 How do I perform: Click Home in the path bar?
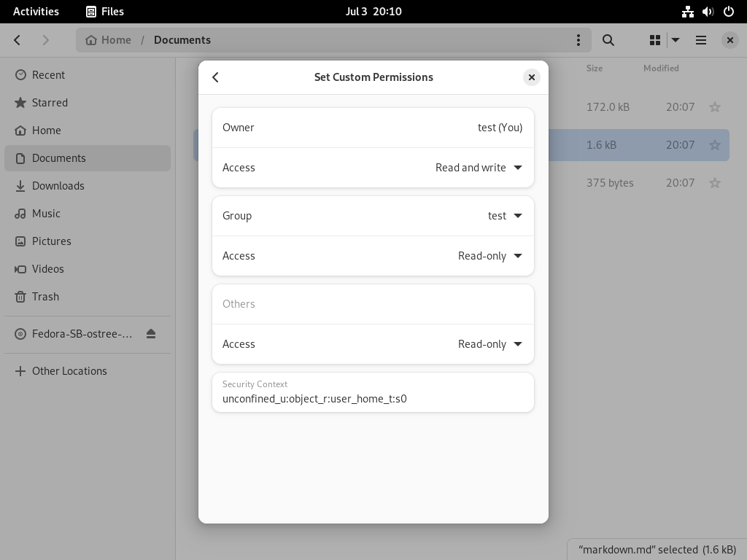[x=108, y=40]
